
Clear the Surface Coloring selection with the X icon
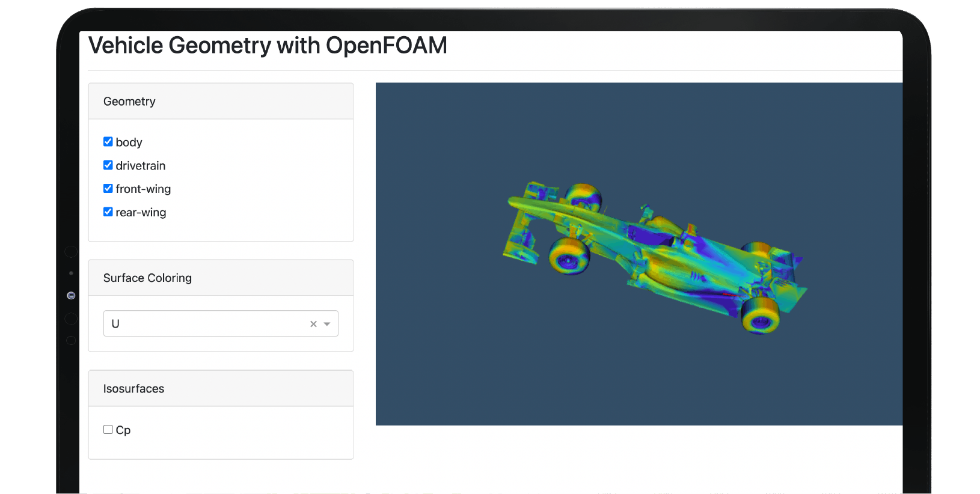point(313,324)
